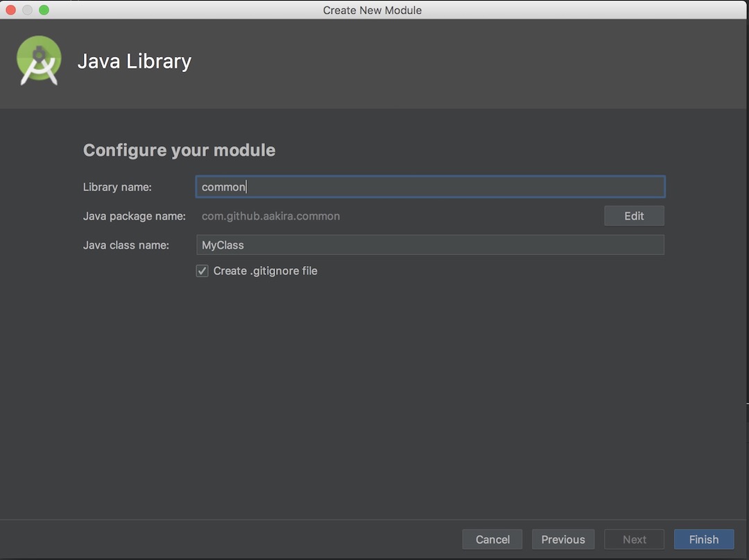Click the Cancel button
749x560 pixels.
click(x=492, y=539)
